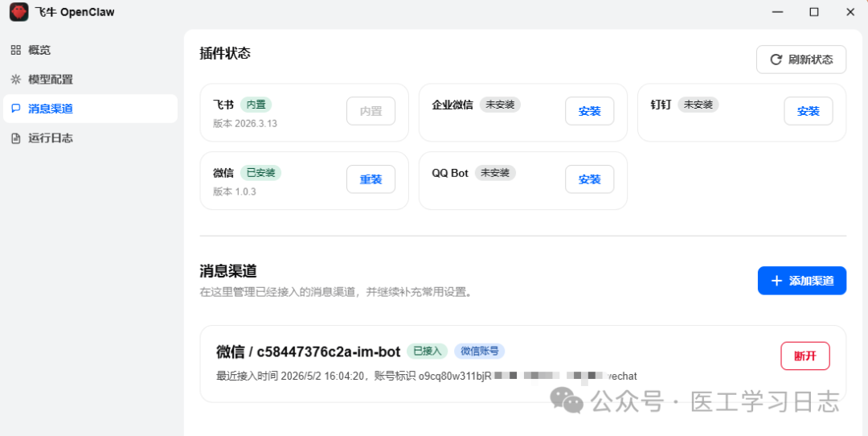Click the 消息渠道 chat bubble icon
868x436 pixels.
(16, 109)
